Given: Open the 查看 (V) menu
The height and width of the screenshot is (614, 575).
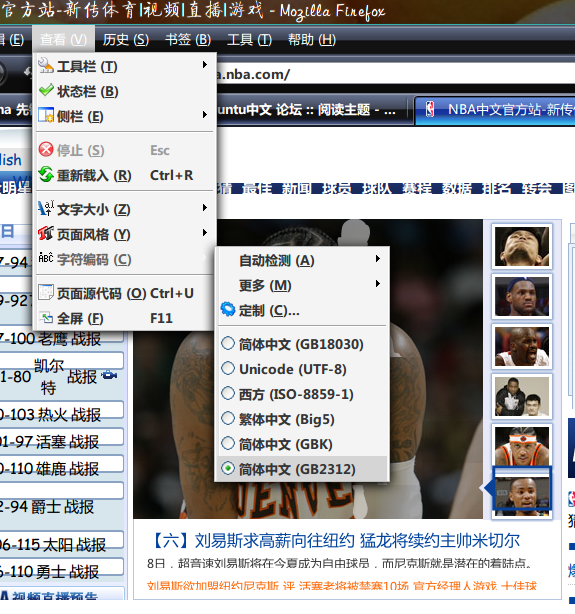Looking at the screenshot, I should 63,40.
